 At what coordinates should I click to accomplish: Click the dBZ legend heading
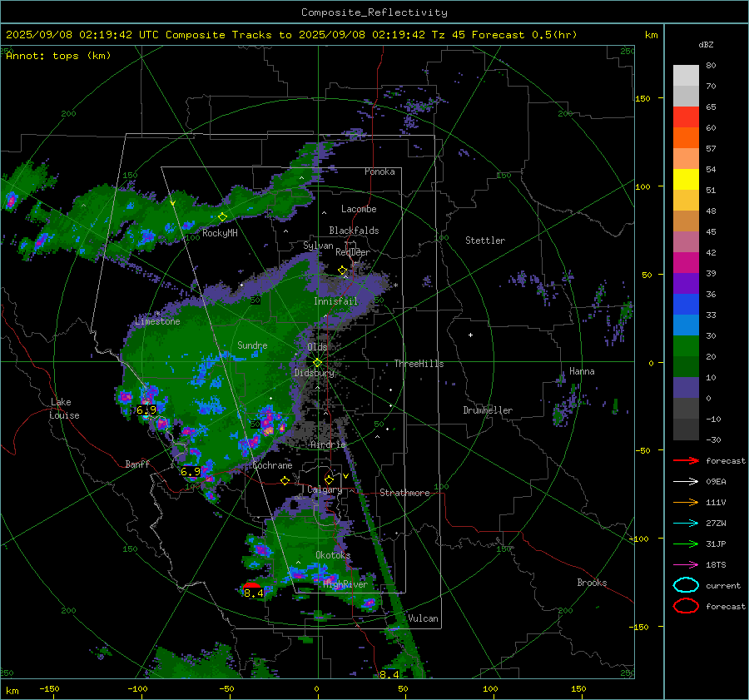[x=706, y=44]
